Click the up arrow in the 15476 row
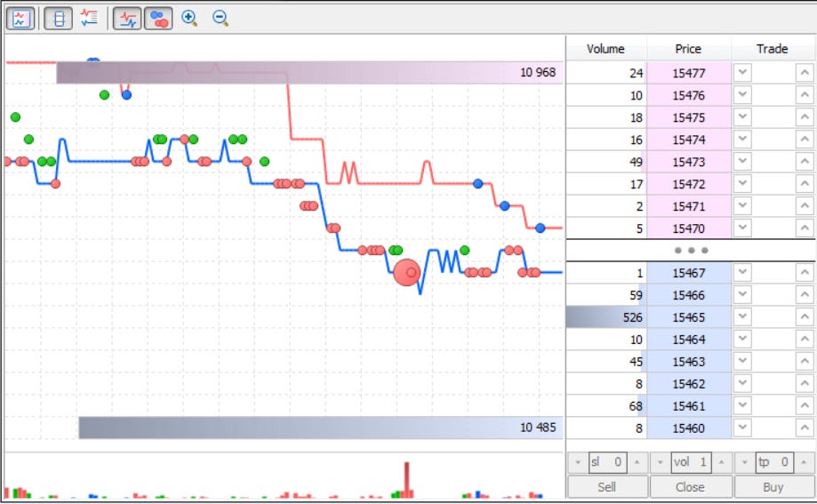 [x=805, y=95]
